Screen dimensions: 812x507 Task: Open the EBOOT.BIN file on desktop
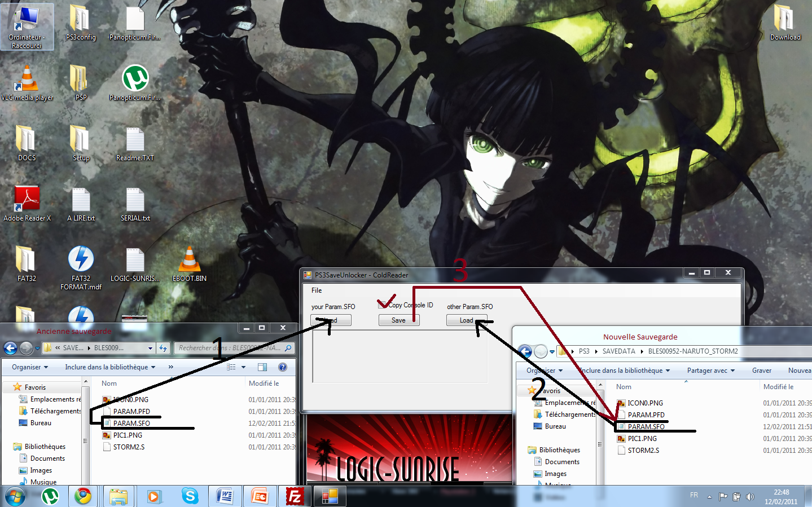[x=189, y=264]
